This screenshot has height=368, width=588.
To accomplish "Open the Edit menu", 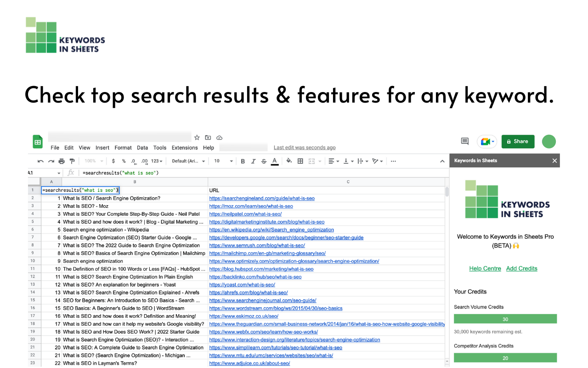I will 69,148.
